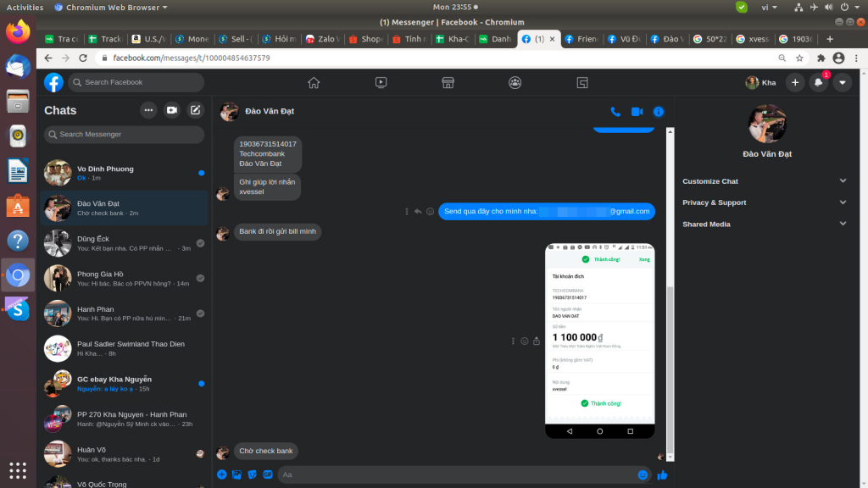This screenshot has height=488, width=868.
Task: Click the Facebook logo icon
Action: pos(53,82)
